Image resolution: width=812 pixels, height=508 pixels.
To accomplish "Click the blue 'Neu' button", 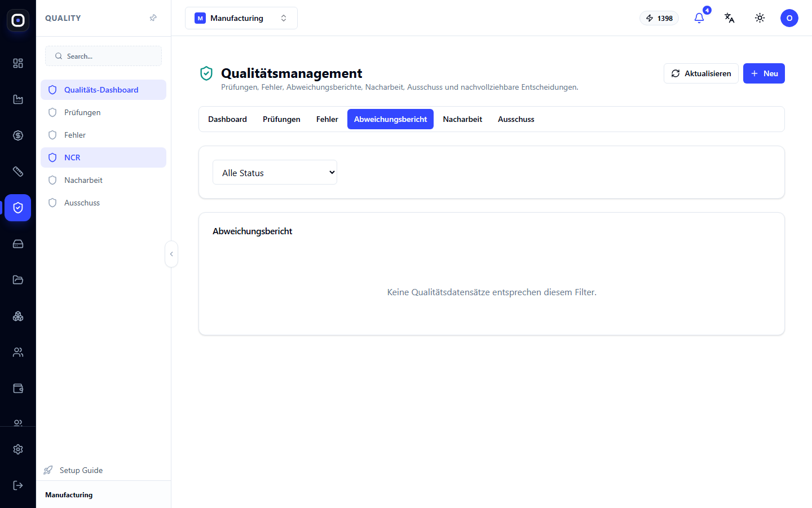I will click(764, 73).
